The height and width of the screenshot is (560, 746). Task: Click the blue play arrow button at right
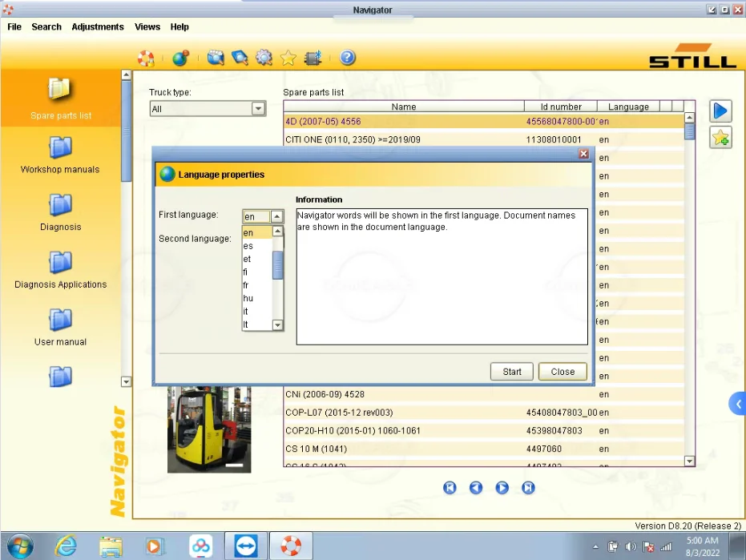[x=720, y=111]
